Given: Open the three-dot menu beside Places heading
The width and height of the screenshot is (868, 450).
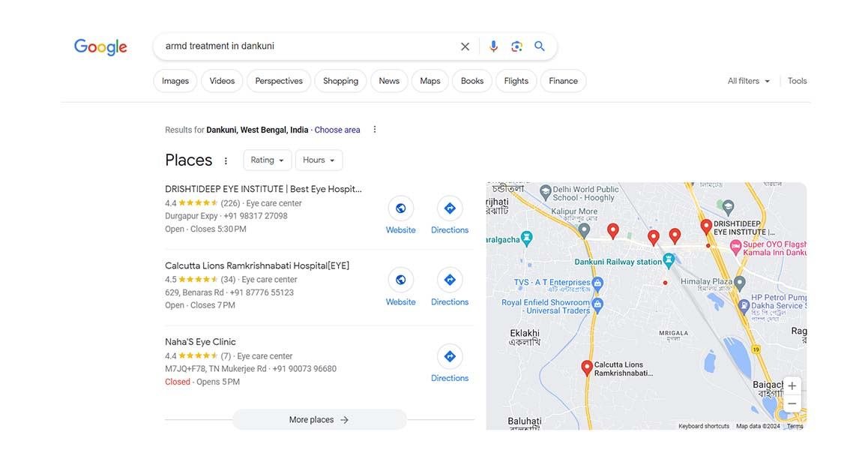Looking at the screenshot, I should tap(226, 160).
